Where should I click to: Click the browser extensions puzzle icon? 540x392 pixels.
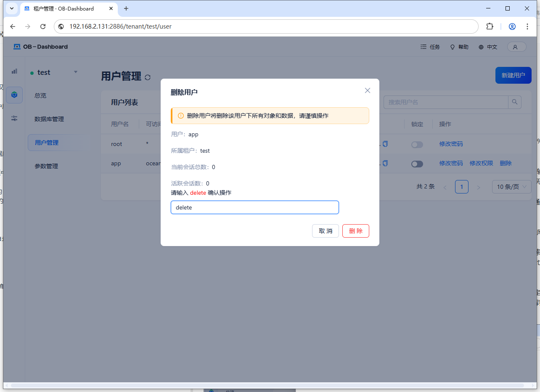pyautogui.click(x=490, y=26)
